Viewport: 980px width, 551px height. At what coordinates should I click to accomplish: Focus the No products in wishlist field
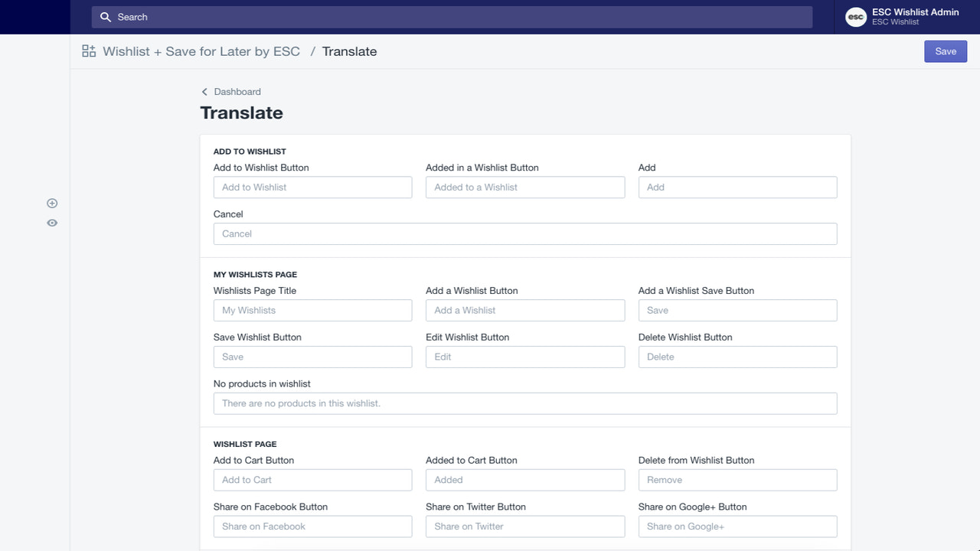pos(525,403)
